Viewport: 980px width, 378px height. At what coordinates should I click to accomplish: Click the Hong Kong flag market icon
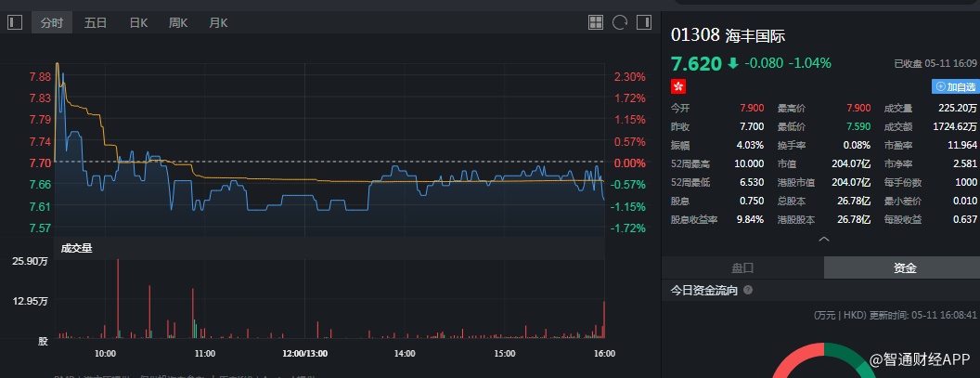coord(678,86)
